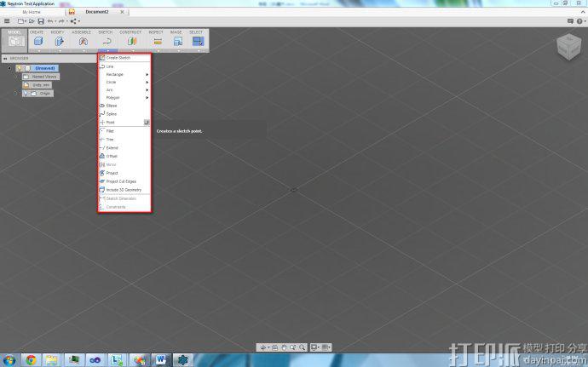Expand the CONSTRUCT panel dropdown arrow

(x=132, y=50)
